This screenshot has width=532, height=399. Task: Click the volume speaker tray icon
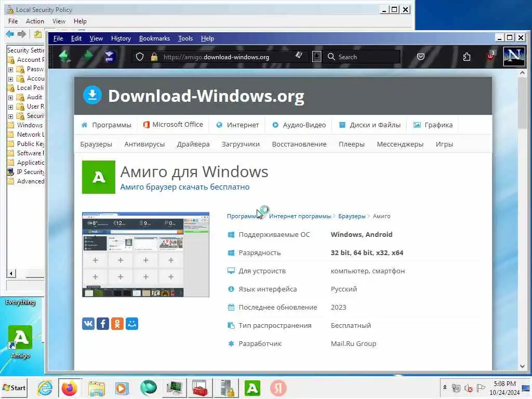[x=469, y=388]
